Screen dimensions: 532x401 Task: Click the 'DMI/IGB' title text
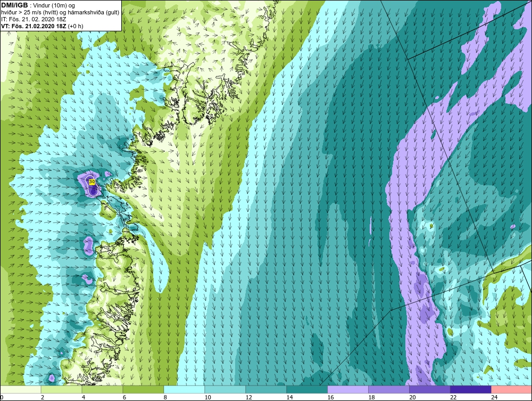(x=14, y=5)
